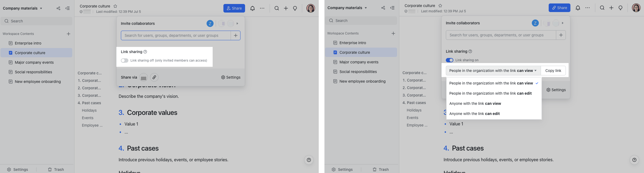Click the Settings gear beside the open permission list
The width and height of the screenshot is (644, 173).
(x=556, y=90)
